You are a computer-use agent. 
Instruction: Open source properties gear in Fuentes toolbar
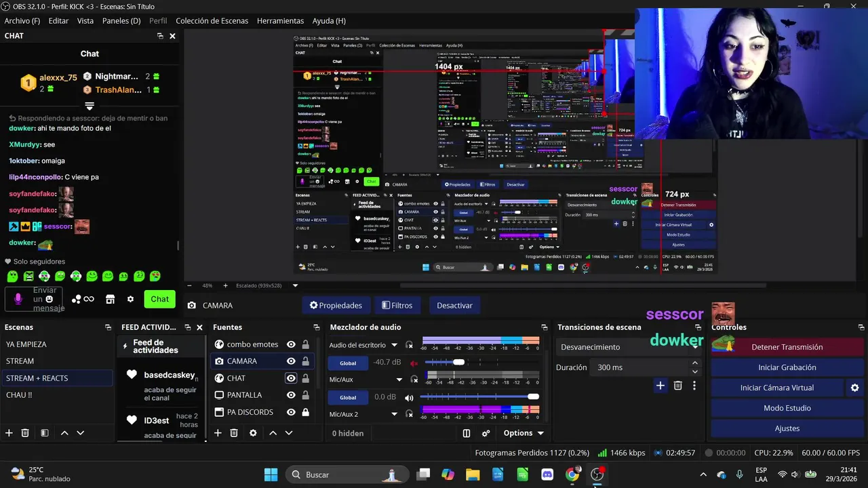(x=253, y=433)
